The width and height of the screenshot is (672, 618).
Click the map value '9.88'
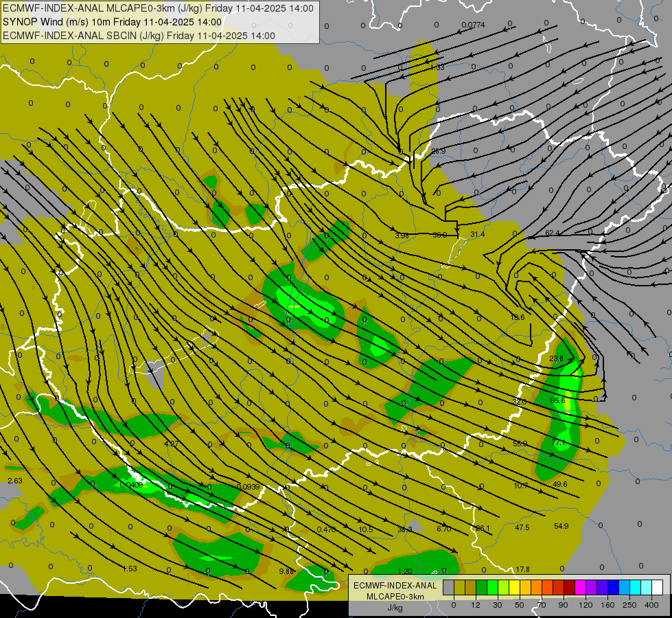click(x=286, y=571)
